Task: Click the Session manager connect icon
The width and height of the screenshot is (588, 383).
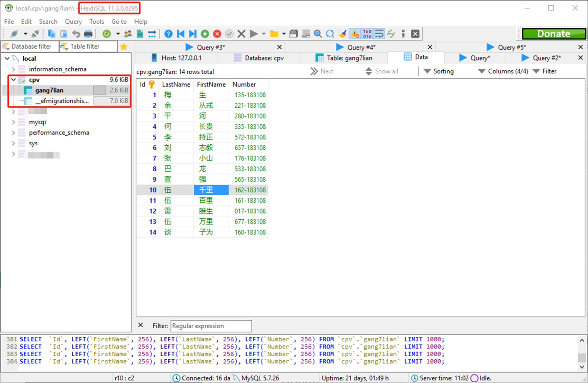Action: tap(14, 34)
